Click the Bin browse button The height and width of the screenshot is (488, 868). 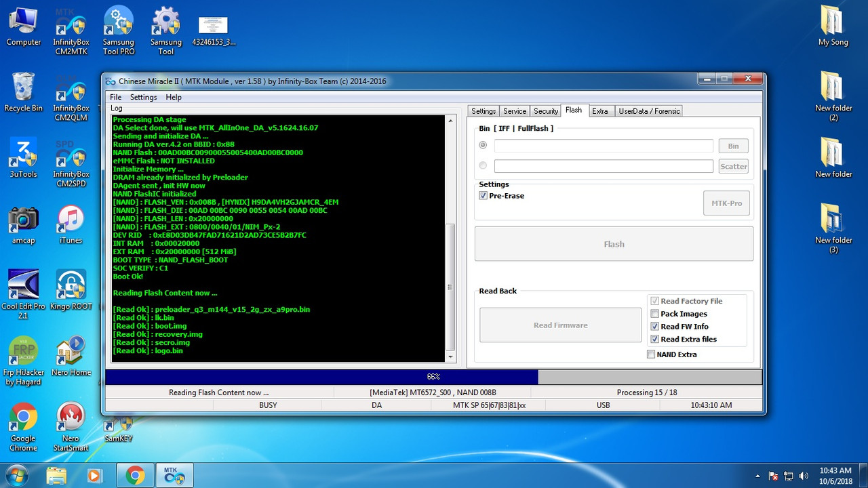(x=734, y=146)
